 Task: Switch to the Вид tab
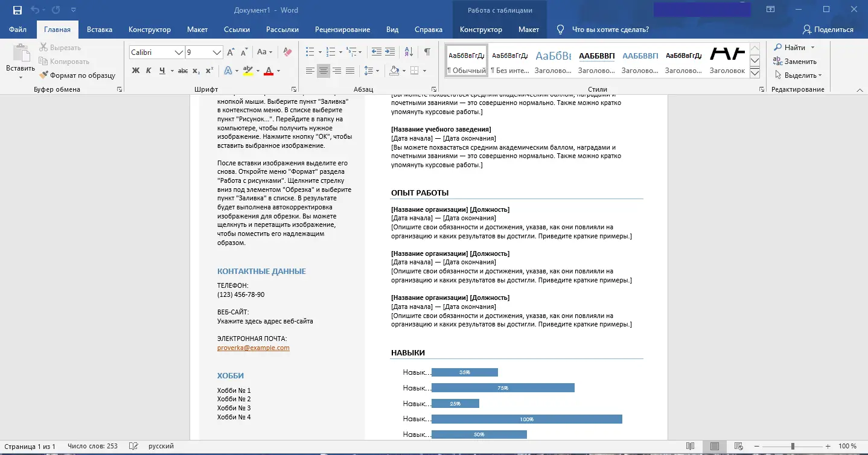[x=392, y=30]
